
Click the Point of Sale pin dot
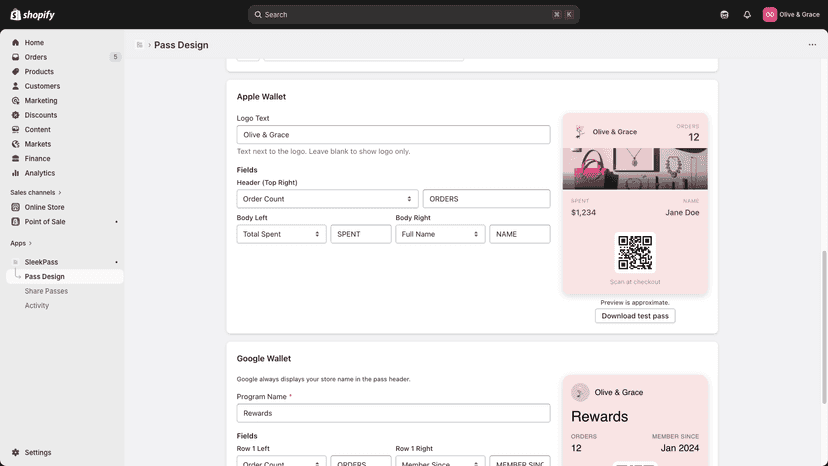click(x=117, y=222)
